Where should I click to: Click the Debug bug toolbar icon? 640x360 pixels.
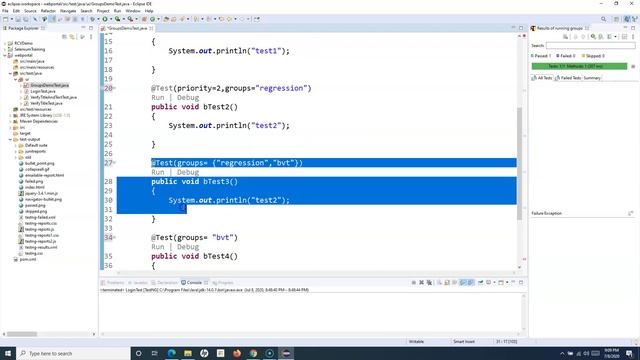[x=93, y=19]
